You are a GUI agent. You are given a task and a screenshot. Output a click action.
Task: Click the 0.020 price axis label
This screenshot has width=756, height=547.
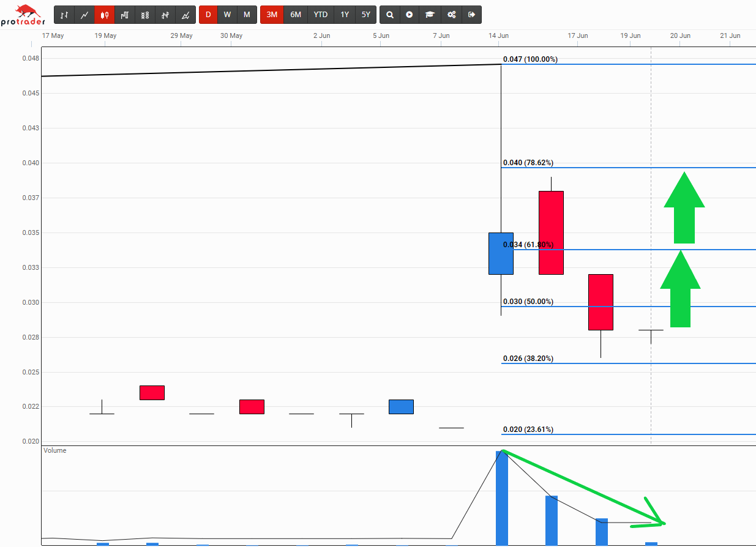click(x=31, y=442)
